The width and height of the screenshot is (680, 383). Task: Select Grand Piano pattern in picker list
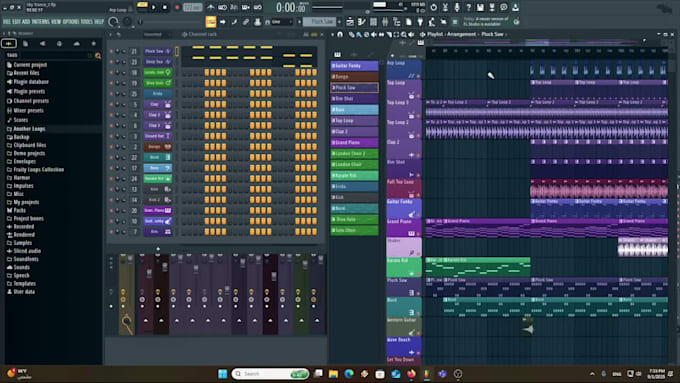coord(354,142)
